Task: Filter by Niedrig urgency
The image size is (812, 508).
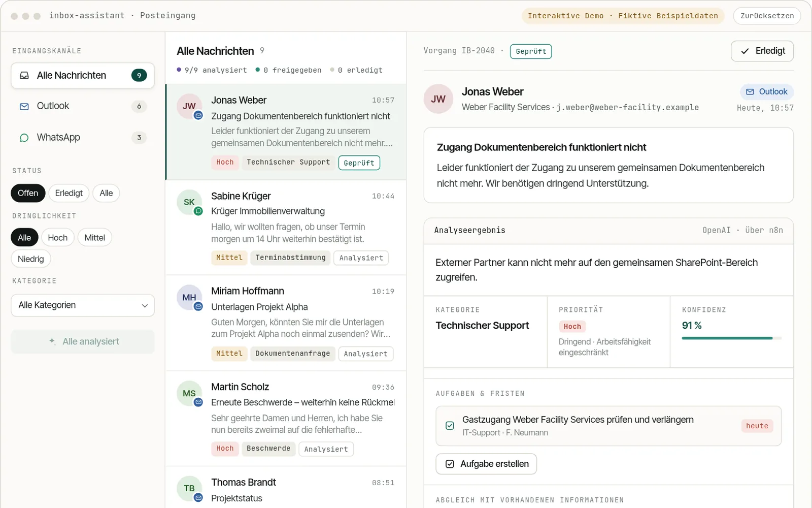Action: point(31,259)
